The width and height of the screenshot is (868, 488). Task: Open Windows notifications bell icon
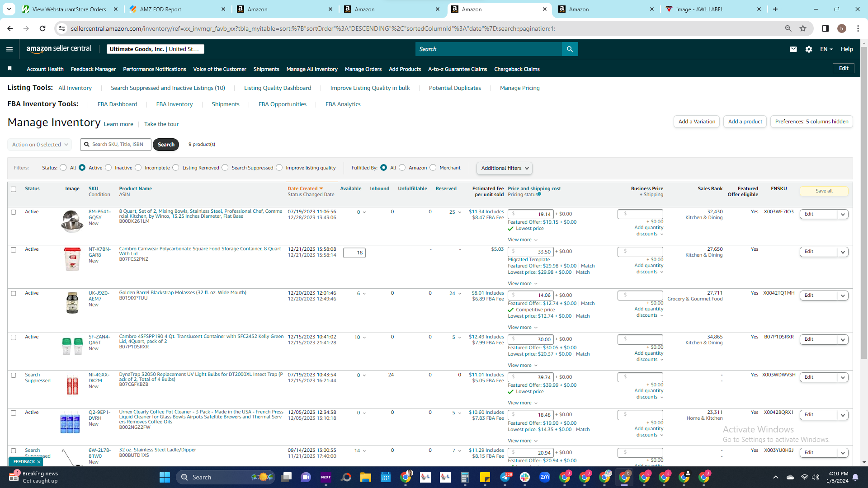[x=855, y=477]
